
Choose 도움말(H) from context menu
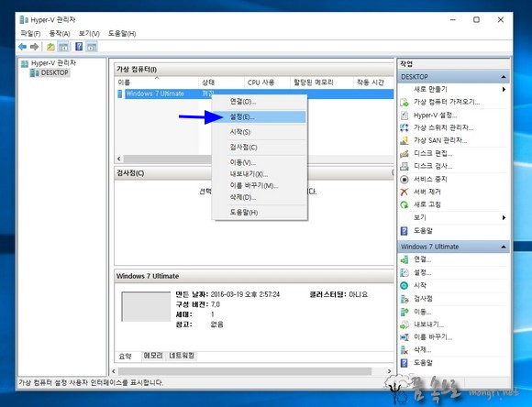click(260, 213)
